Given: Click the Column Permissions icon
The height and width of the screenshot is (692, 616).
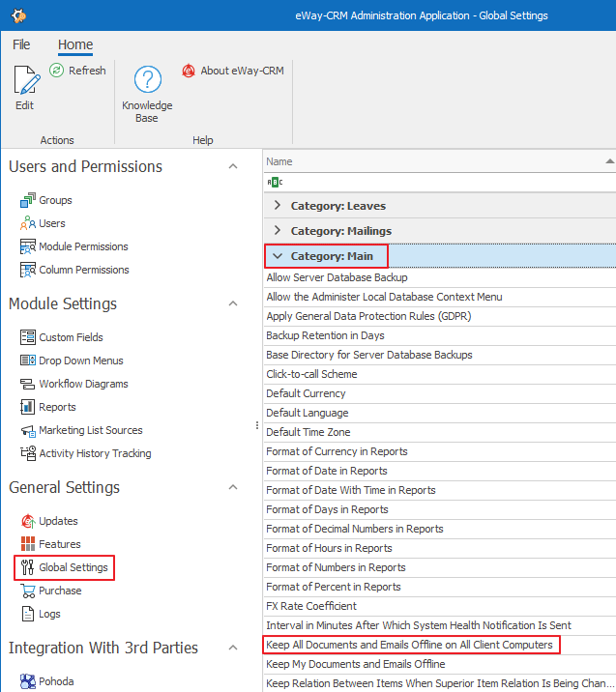Looking at the screenshot, I should [x=28, y=270].
